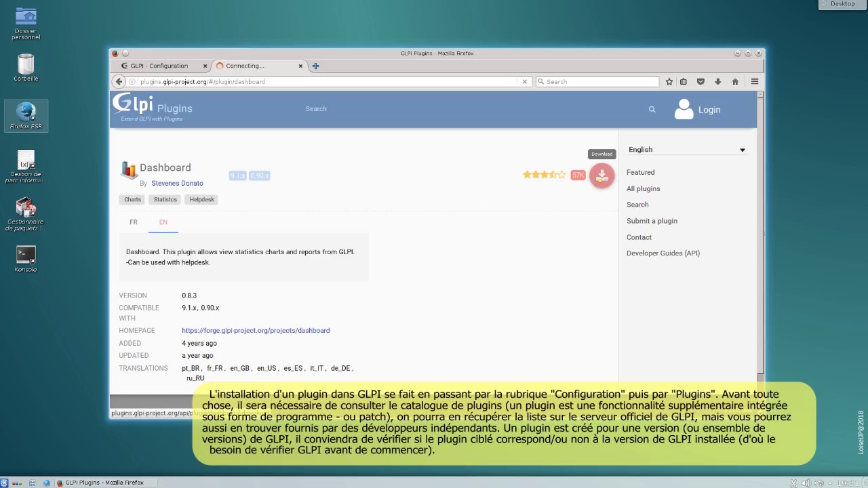This screenshot has width=868, height=488.
Task: Click the Charts tag
Action: [x=133, y=199]
